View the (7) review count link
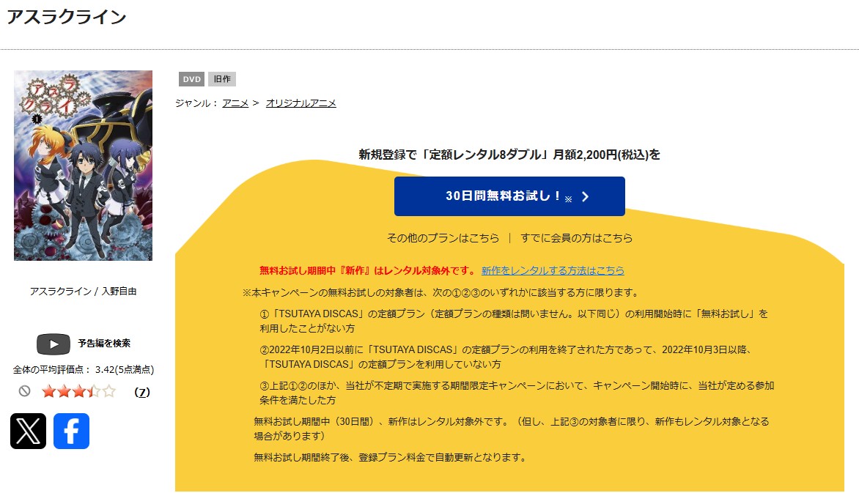 tap(142, 392)
